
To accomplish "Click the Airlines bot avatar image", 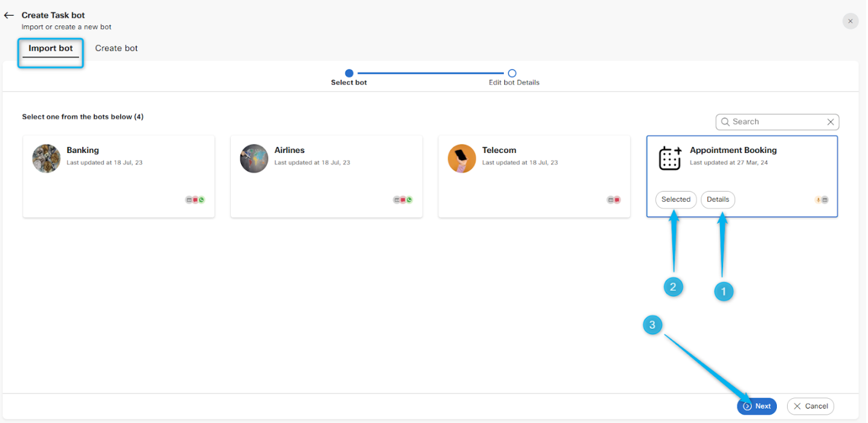I will click(x=254, y=158).
